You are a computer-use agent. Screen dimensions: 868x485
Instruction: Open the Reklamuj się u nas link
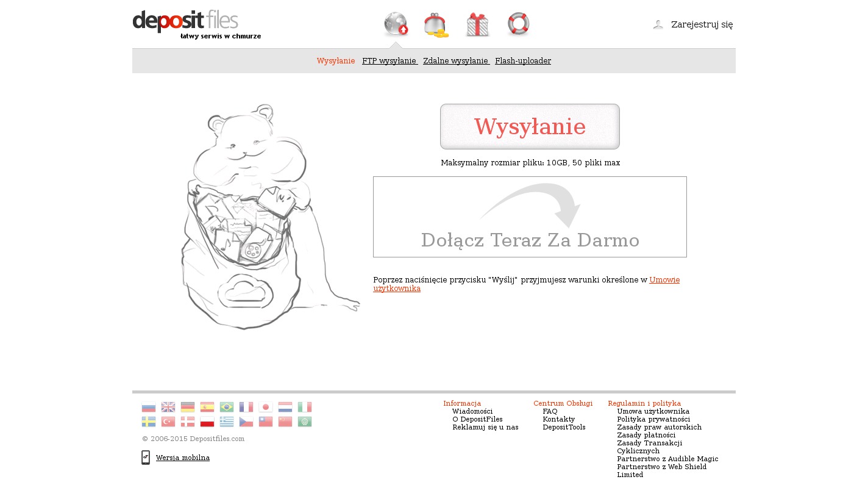click(x=485, y=427)
